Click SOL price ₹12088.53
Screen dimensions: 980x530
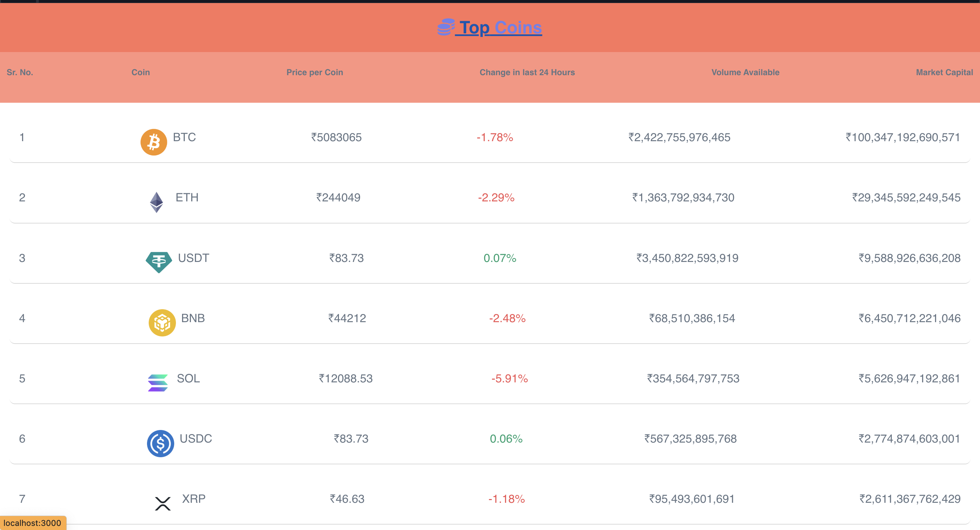[346, 378]
